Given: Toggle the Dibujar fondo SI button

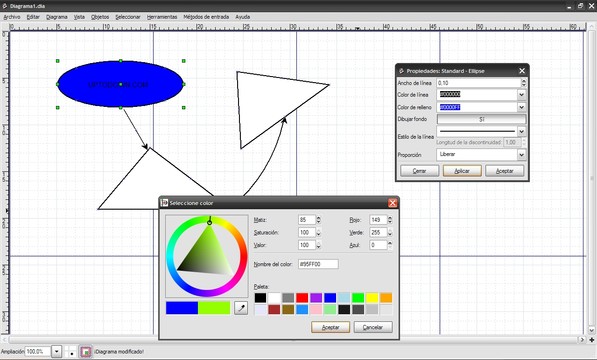Looking at the screenshot, I should pos(481,119).
